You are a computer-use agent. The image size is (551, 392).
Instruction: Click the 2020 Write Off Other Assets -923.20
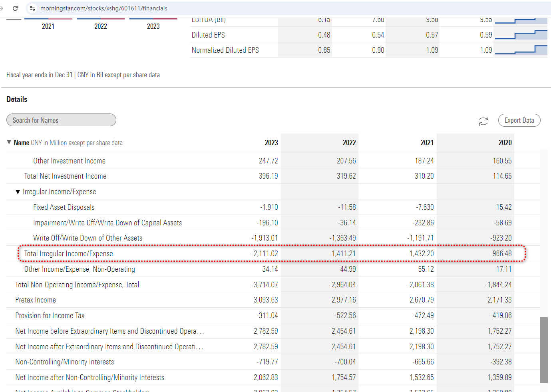(501, 238)
